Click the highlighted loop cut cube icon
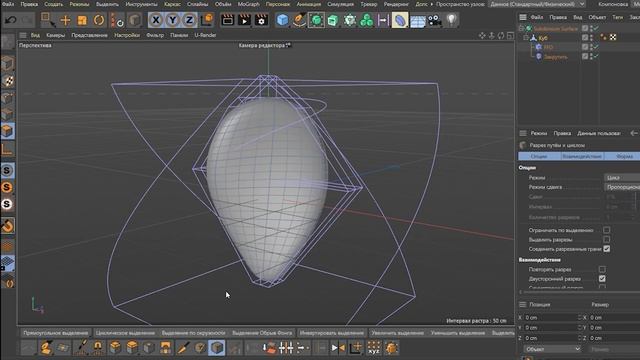Image resolution: width=640 pixels, height=360 pixels. 216,348
